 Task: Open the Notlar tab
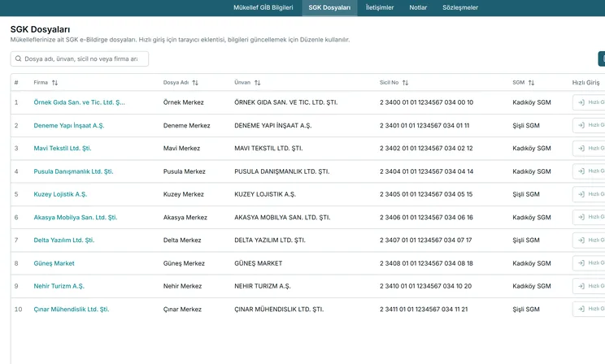click(418, 7)
